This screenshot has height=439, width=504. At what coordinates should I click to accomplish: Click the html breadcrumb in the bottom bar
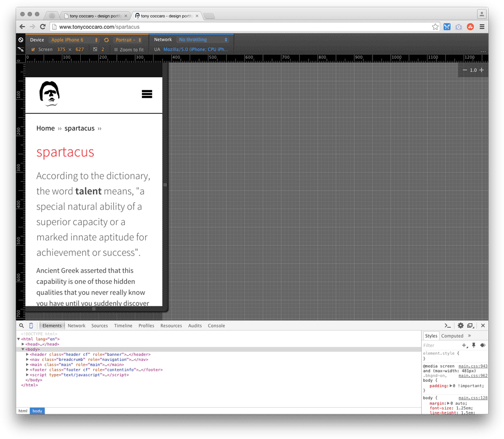[x=23, y=411]
